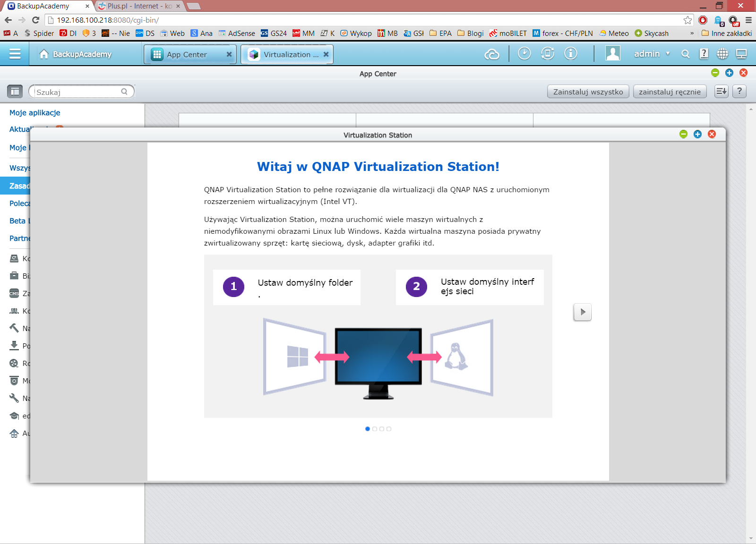Toggle the App Center sidebar panel icon

(15, 91)
